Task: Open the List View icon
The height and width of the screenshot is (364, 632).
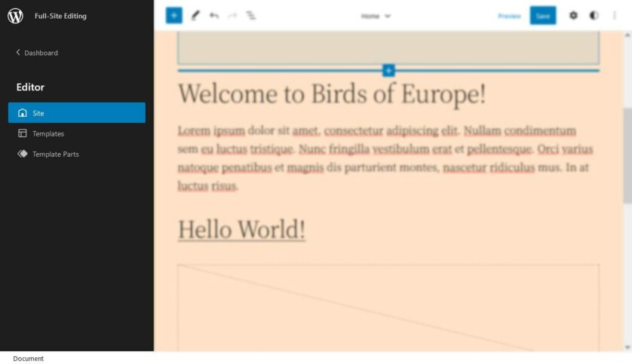Action: pyautogui.click(x=251, y=15)
